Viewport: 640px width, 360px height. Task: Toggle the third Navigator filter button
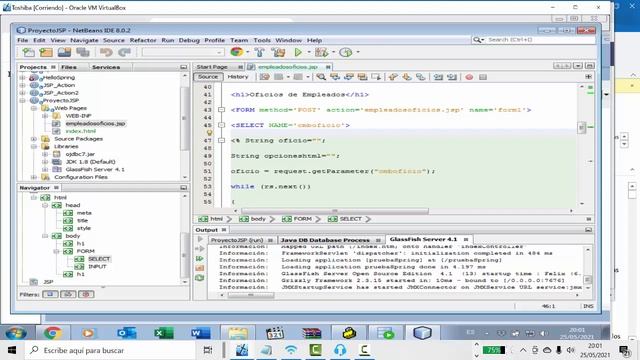pyautogui.click(x=86, y=294)
